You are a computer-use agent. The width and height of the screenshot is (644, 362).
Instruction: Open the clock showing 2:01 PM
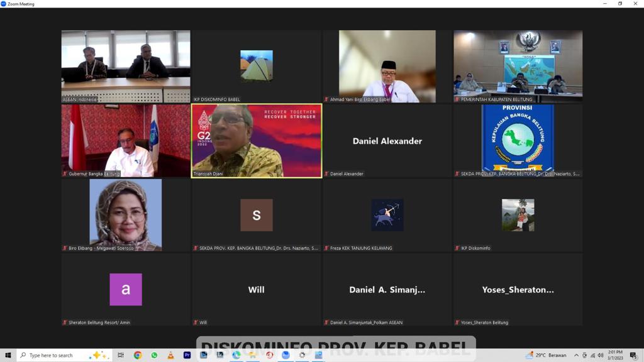(615, 355)
